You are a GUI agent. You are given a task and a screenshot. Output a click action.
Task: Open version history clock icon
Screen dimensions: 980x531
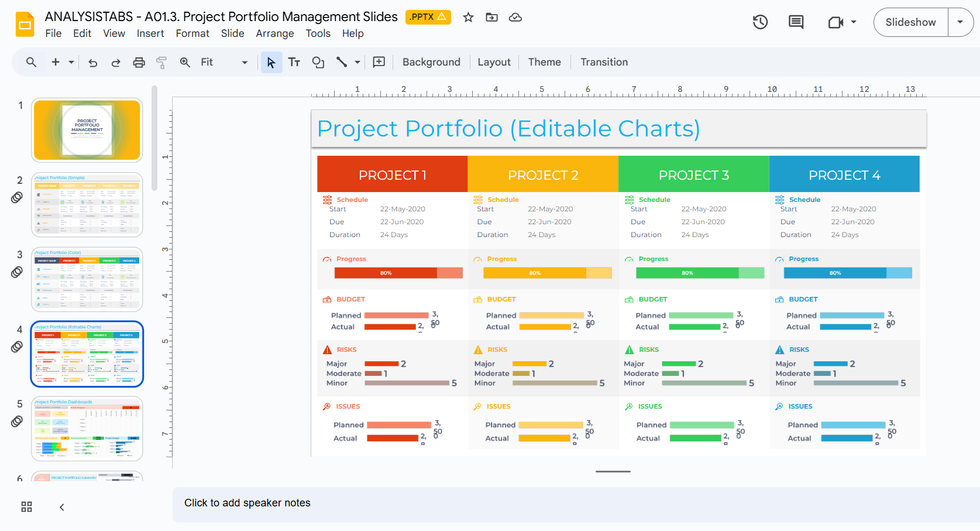tap(760, 22)
